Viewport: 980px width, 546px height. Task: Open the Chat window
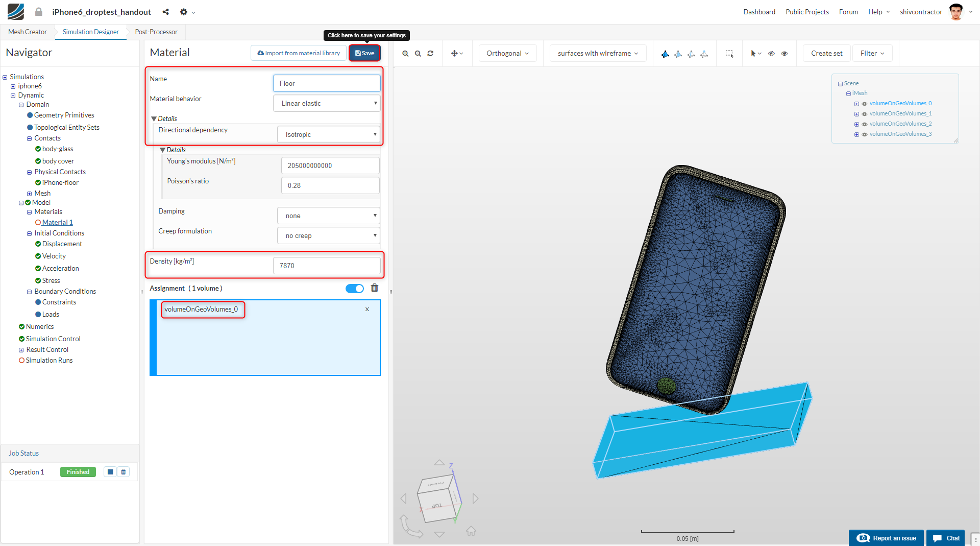946,538
